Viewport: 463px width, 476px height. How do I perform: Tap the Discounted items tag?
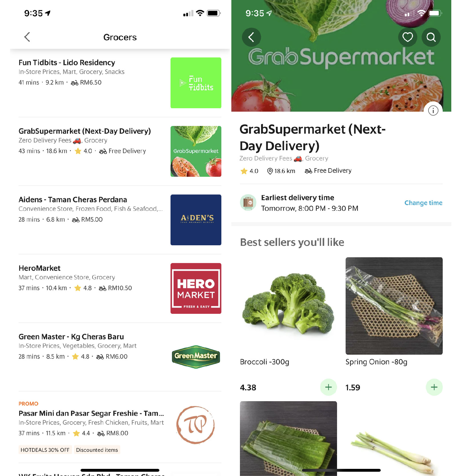point(97,450)
